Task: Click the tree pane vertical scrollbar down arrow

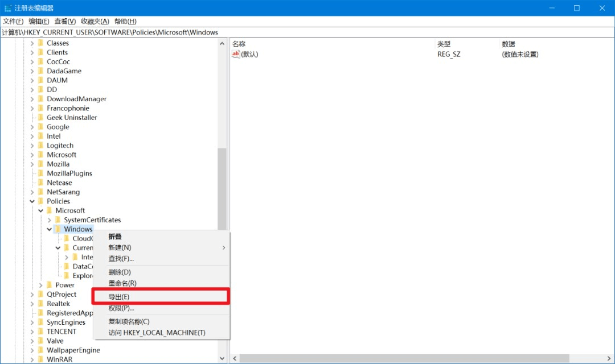Action: pos(222,358)
